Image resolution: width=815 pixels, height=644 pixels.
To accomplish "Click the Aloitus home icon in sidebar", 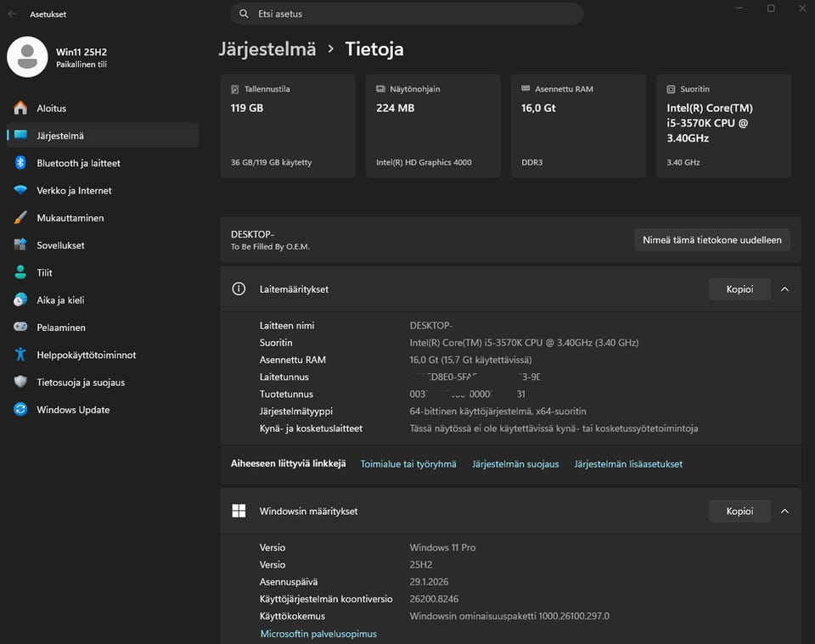I will (21, 109).
